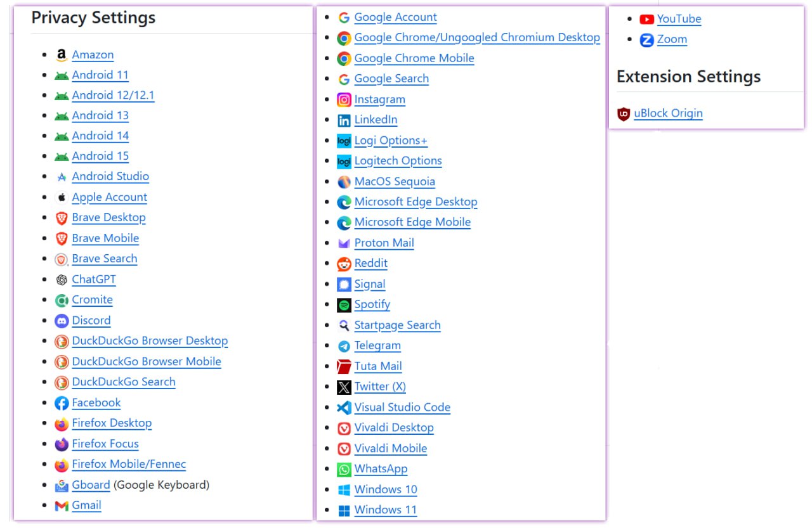Click the Twitter (X) logo icon
This screenshot has width=812, height=528.
coord(344,387)
